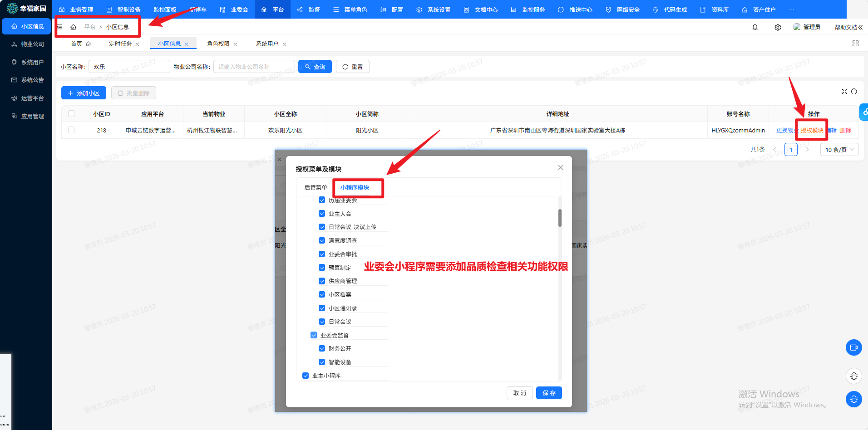Switch to the 后管菜单 tab
Image resolution: width=868 pixels, height=430 pixels.
[316, 187]
